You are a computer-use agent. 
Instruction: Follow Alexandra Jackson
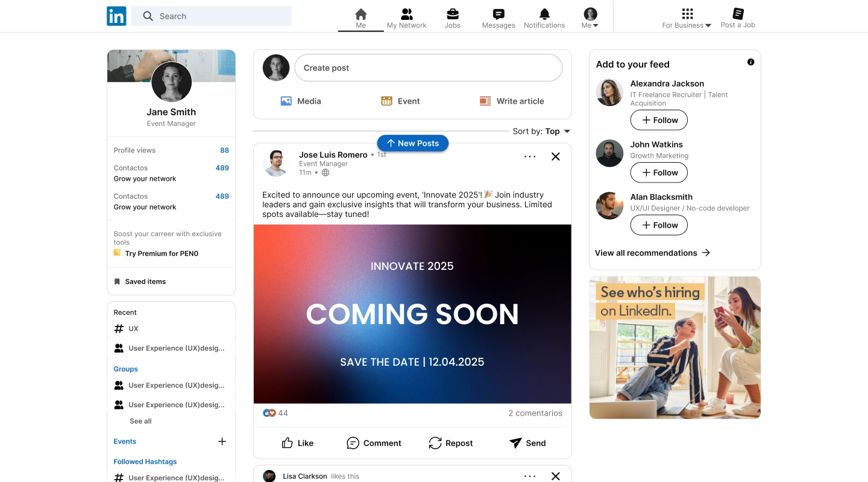pos(659,120)
